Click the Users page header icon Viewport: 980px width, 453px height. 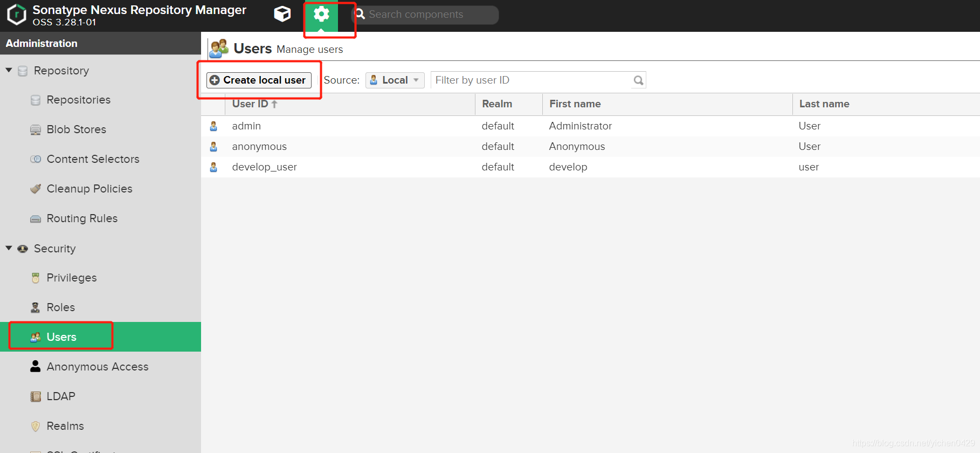219,48
